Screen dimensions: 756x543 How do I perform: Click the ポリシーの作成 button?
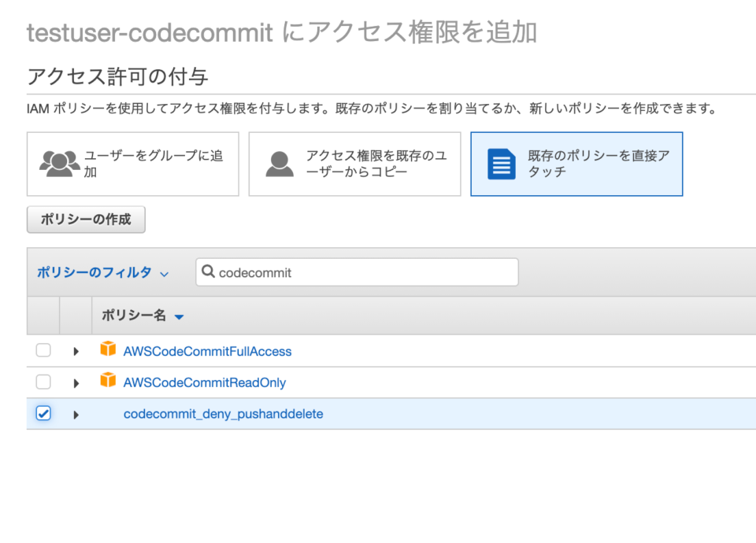click(x=86, y=220)
